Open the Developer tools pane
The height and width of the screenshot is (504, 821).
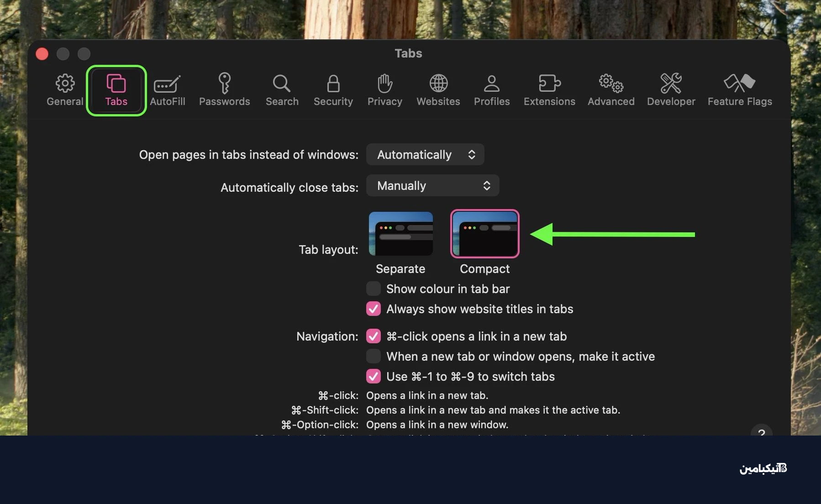pyautogui.click(x=671, y=90)
